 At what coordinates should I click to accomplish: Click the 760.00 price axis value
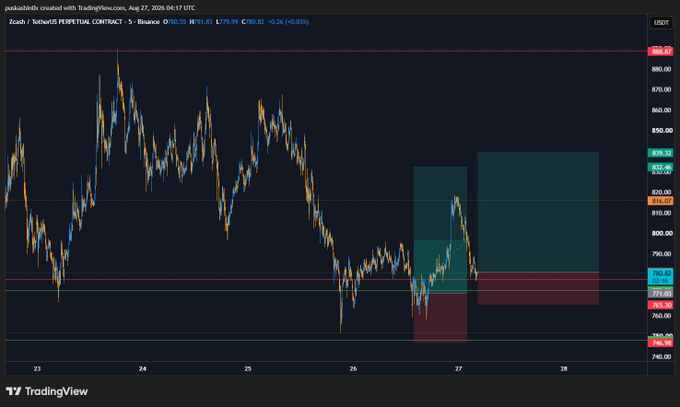[661, 316]
